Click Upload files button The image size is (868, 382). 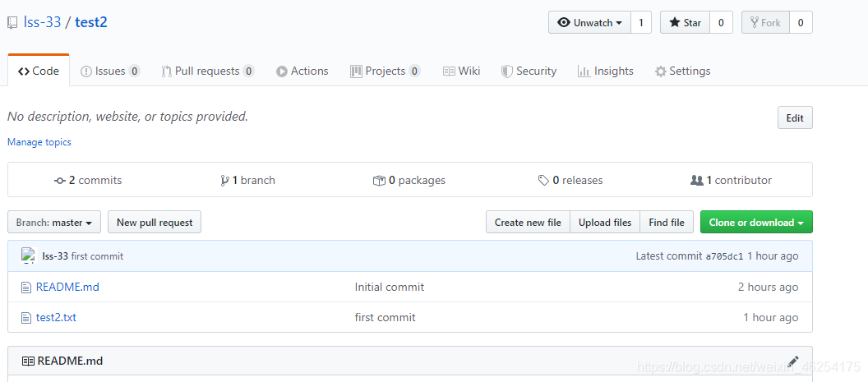pyautogui.click(x=605, y=222)
